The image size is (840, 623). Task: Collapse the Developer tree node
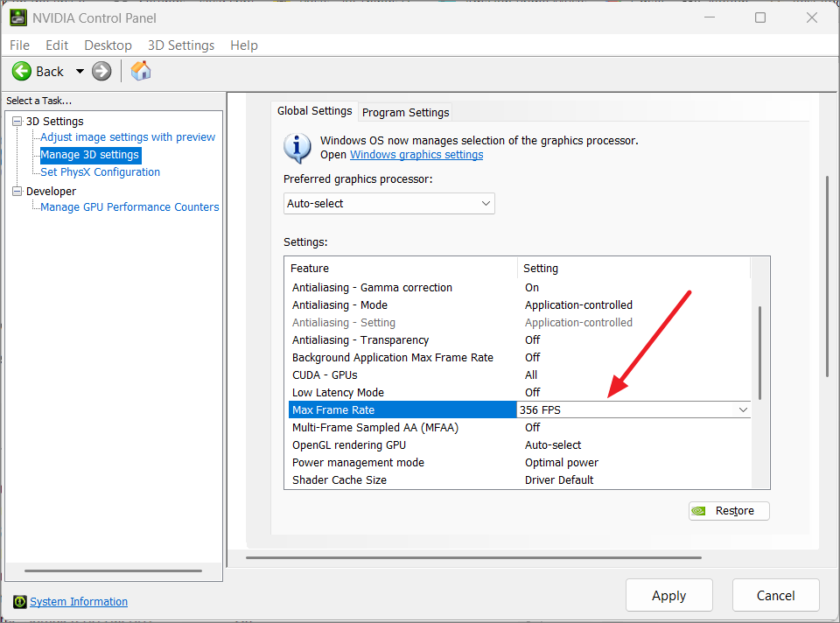click(x=17, y=192)
